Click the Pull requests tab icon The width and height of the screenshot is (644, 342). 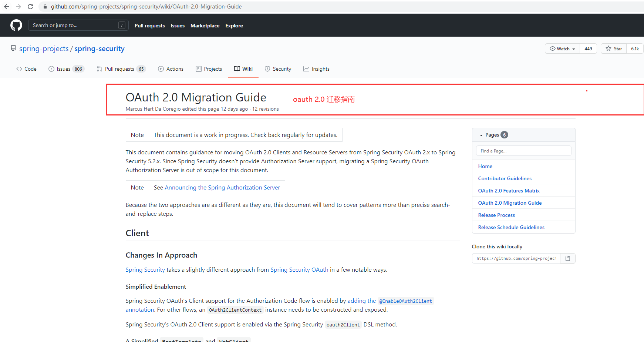coord(100,69)
